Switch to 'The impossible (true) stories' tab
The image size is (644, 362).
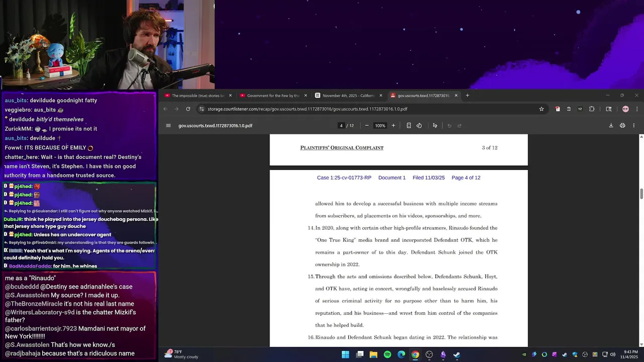[198, 96]
